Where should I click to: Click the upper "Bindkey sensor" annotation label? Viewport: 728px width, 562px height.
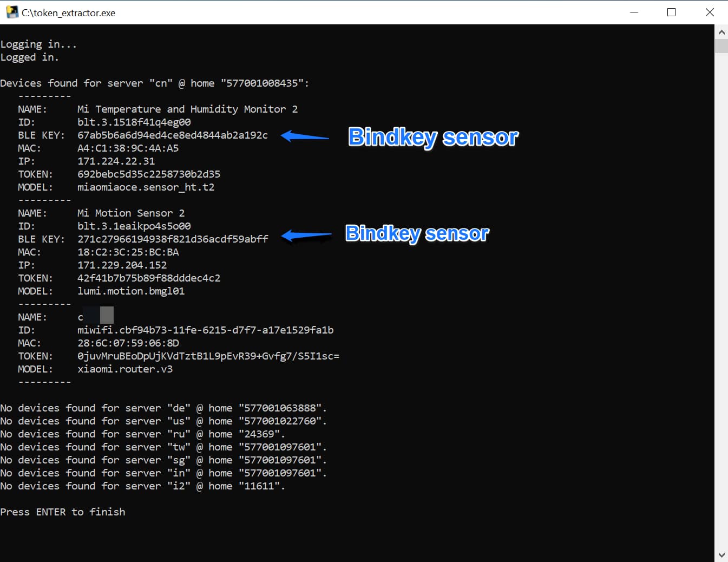tap(433, 137)
